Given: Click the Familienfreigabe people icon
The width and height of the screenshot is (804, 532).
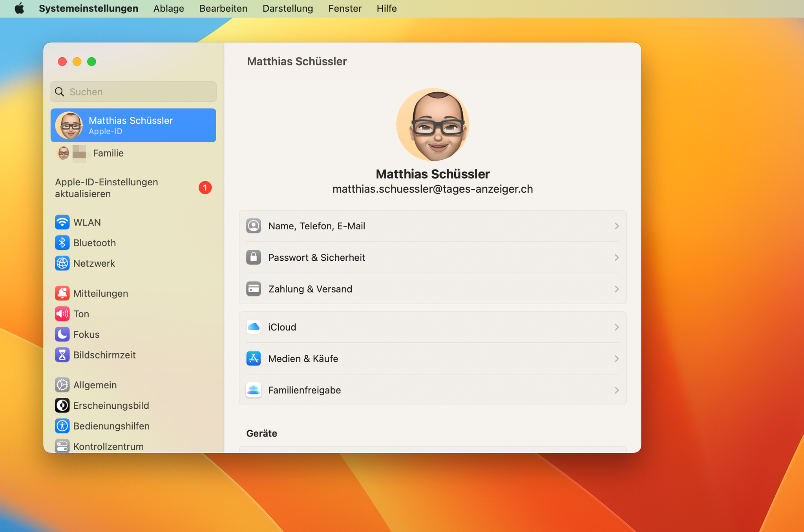Looking at the screenshot, I should 254,389.
